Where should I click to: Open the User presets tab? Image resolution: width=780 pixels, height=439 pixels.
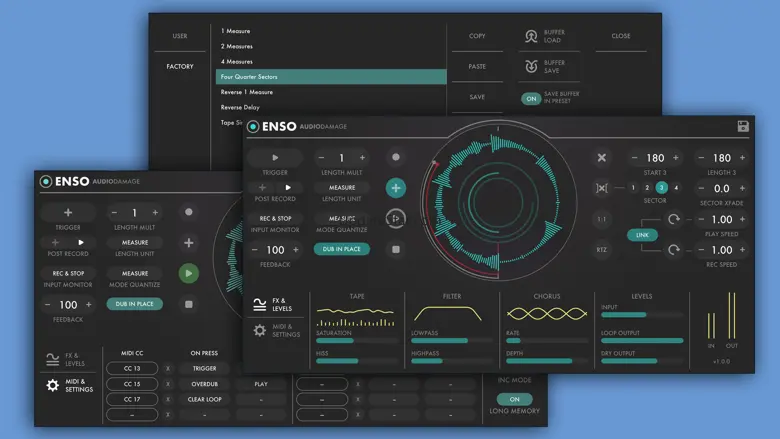pyautogui.click(x=180, y=36)
